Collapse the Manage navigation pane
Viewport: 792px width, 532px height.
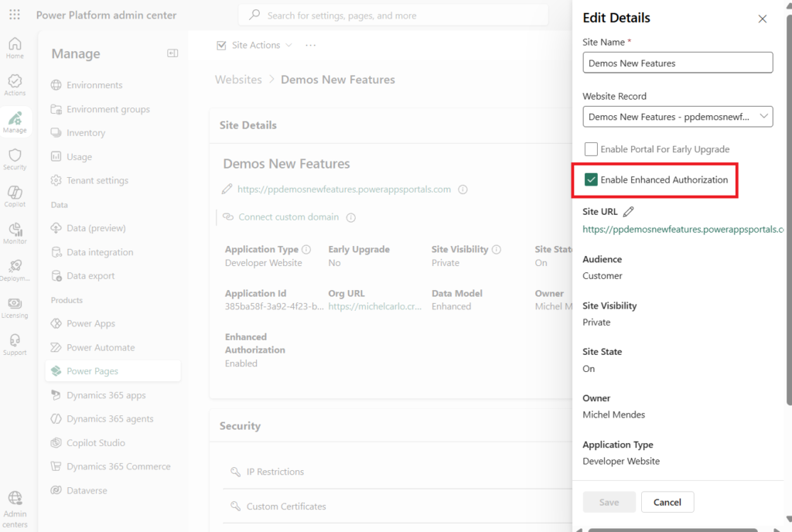[x=172, y=53]
